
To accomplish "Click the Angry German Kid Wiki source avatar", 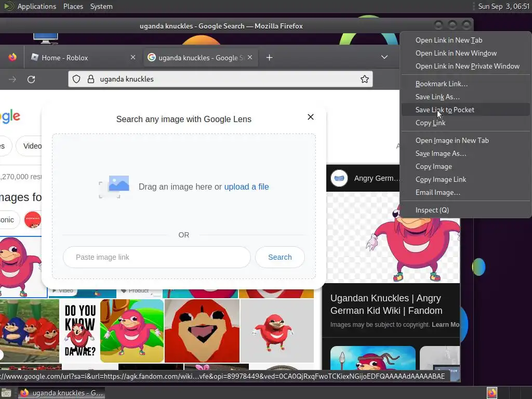I will click(x=339, y=178).
